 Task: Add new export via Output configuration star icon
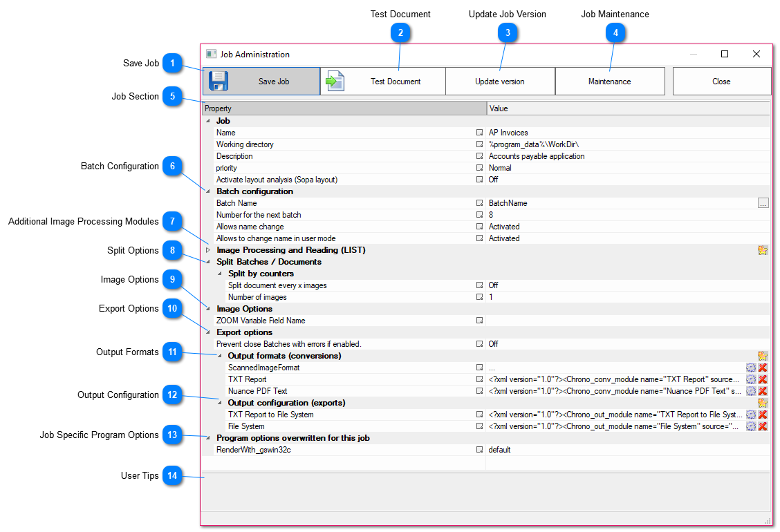pos(763,403)
